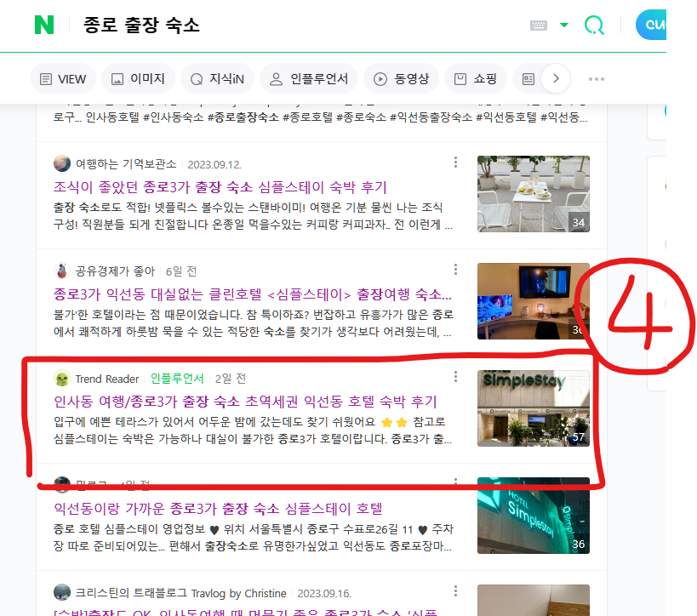Click Trend Reader alien avatar
This screenshot has width=697, height=616.
[62, 379]
